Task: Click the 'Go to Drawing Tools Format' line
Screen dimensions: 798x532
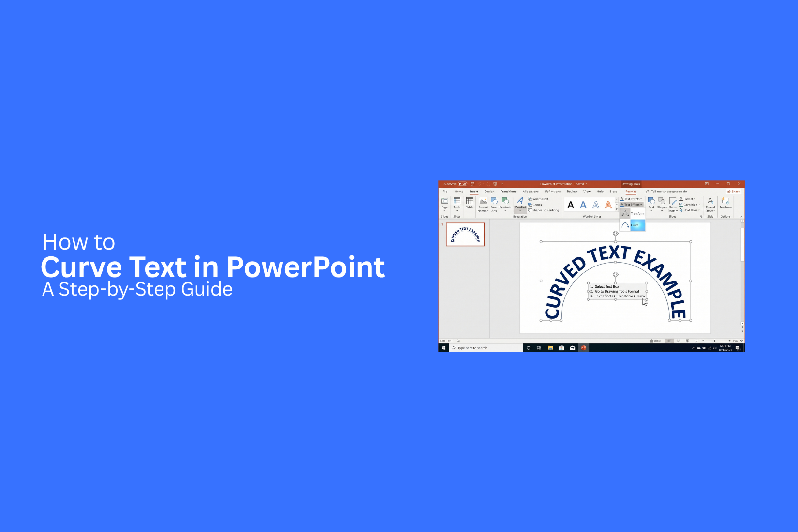Action: pyautogui.click(x=617, y=291)
